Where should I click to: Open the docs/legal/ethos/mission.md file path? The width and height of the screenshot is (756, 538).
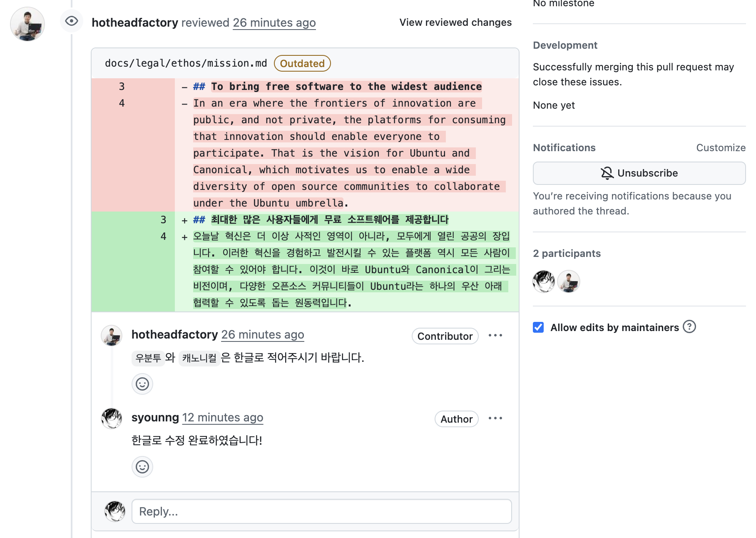click(x=186, y=63)
